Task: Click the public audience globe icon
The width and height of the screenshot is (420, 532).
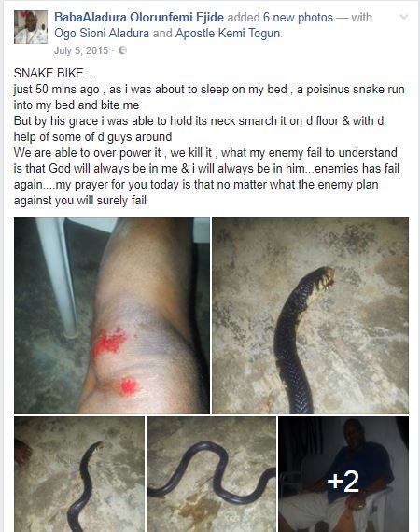Action: click(x=122, y=50)
